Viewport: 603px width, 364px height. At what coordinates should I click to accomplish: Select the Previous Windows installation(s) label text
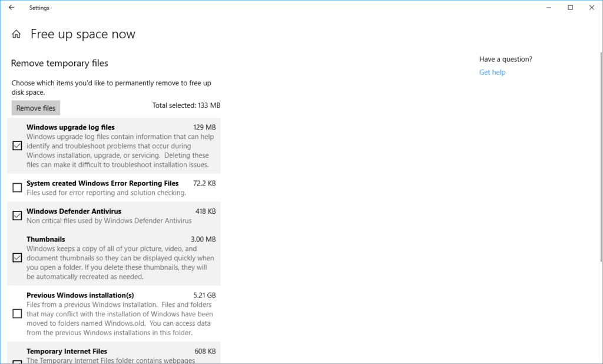click(79, 295)
